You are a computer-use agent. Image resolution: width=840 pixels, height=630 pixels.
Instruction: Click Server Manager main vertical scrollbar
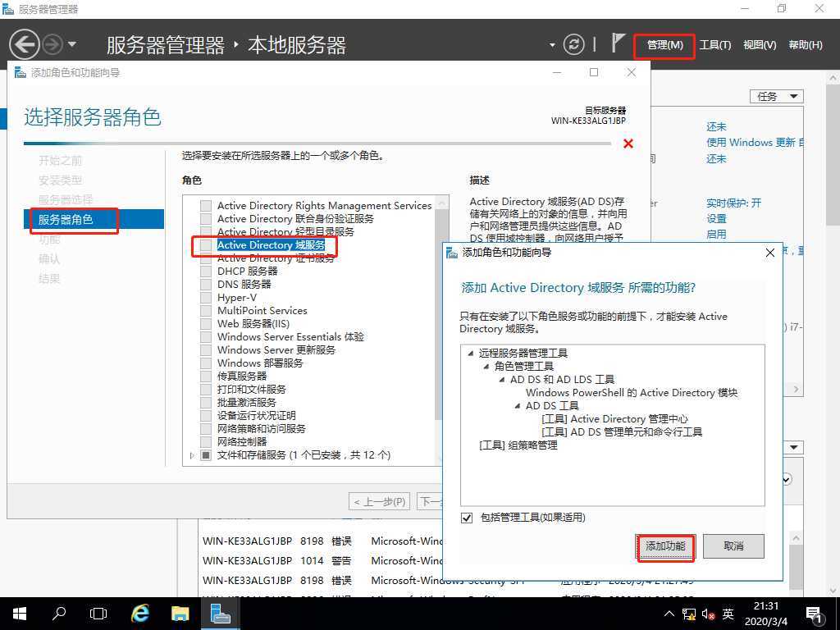pos(833,154)
